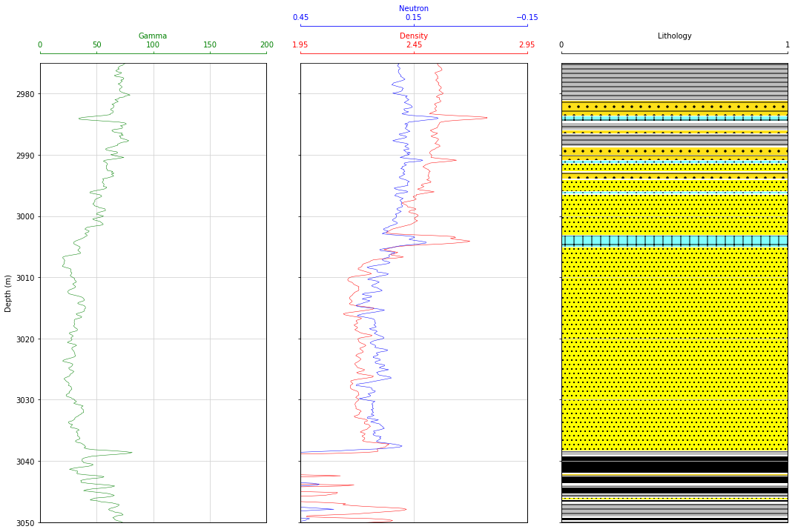Click the 1.95 tick on the Density scale
This screenshot has height=532, width=795.
click(x=300, y=45)
